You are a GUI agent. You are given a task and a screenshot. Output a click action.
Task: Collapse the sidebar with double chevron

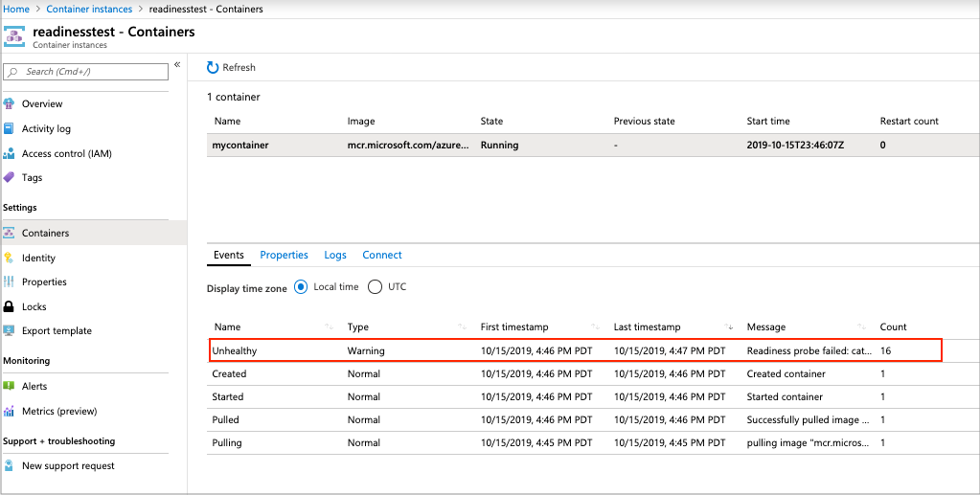point(177,65)
